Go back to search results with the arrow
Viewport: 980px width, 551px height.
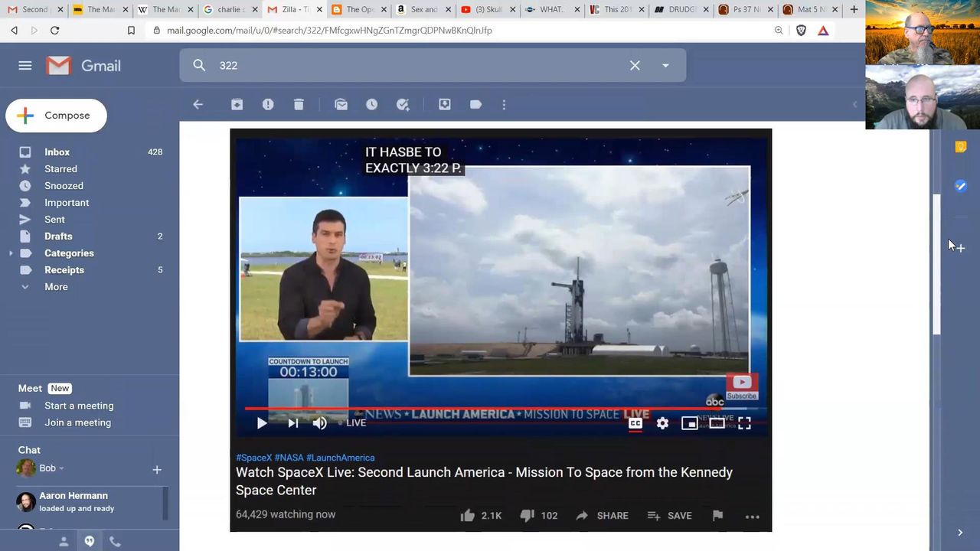198,105
